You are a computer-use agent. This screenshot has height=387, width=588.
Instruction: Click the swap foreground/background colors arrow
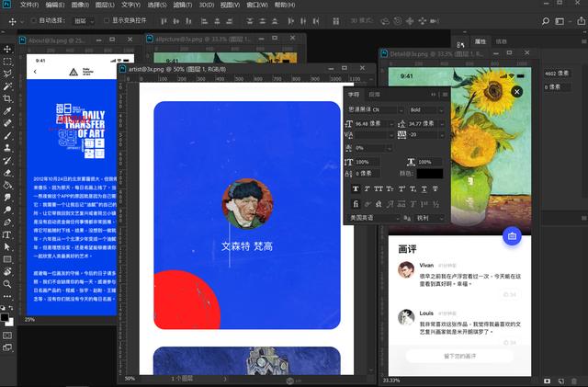[11, 308]
